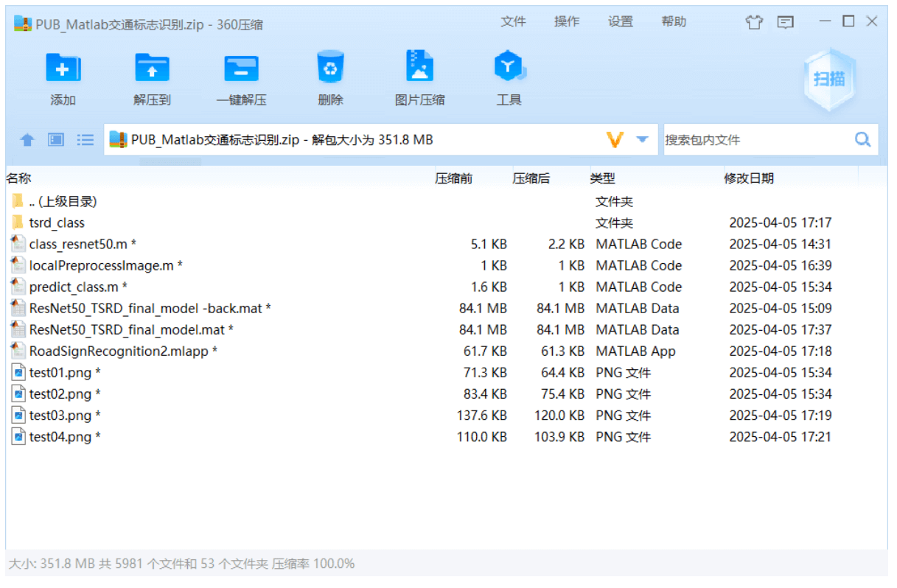Click the 添加 (Add) toolbar icon
897x588 pixels.
tap(63, 69)
